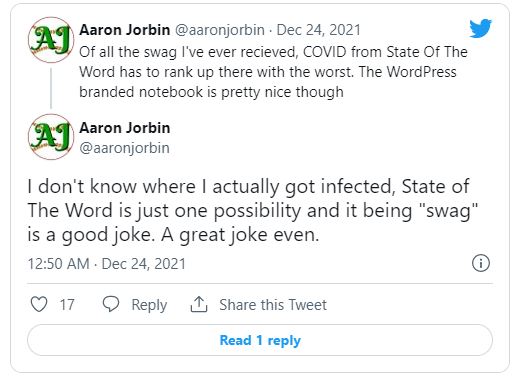
Task: Open the Dec 24, 2021 date in the header
Action: pyautogui.click(x=318, y=30)
